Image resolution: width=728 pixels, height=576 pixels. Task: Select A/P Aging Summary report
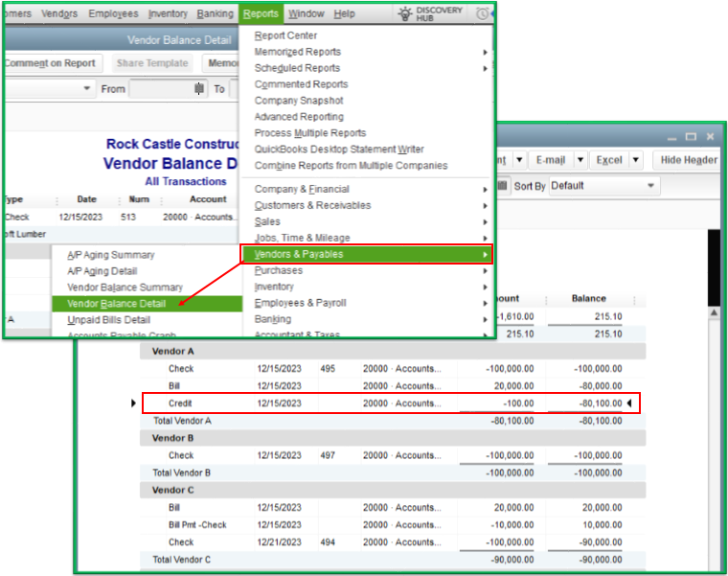tap(110, 255)
